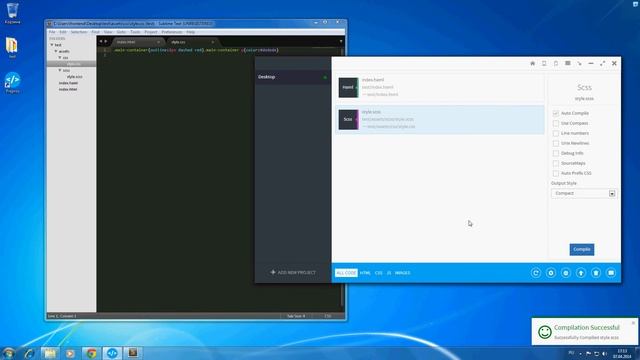Open Internet Explorer from taskbar
The image size is (640, 360).
pyautogui.click(x=29, y=353)
